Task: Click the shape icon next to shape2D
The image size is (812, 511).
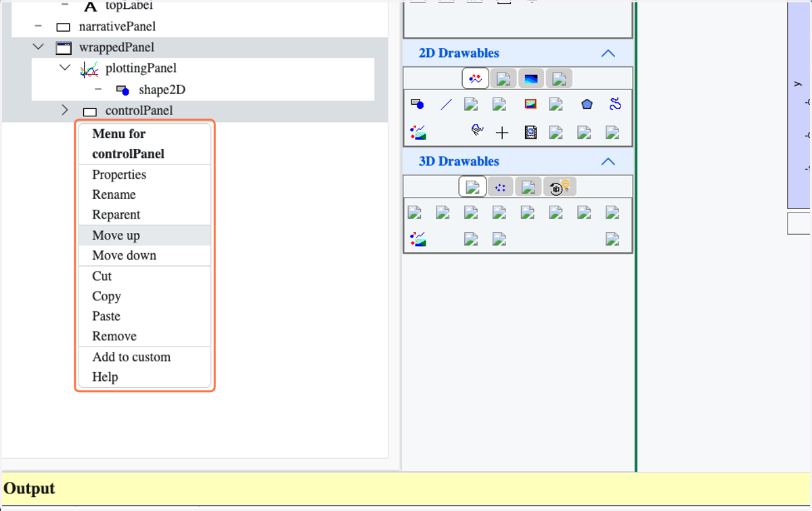Action: click(x=122, y=90)
